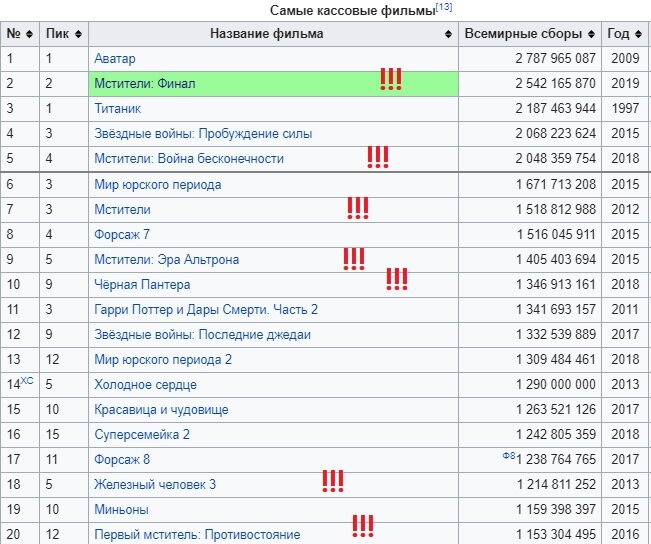Image resolution: width=651 pixels, height=544 pixels.
Task: Select the gross value 2 187 463 944
Action: click(556, 108)
